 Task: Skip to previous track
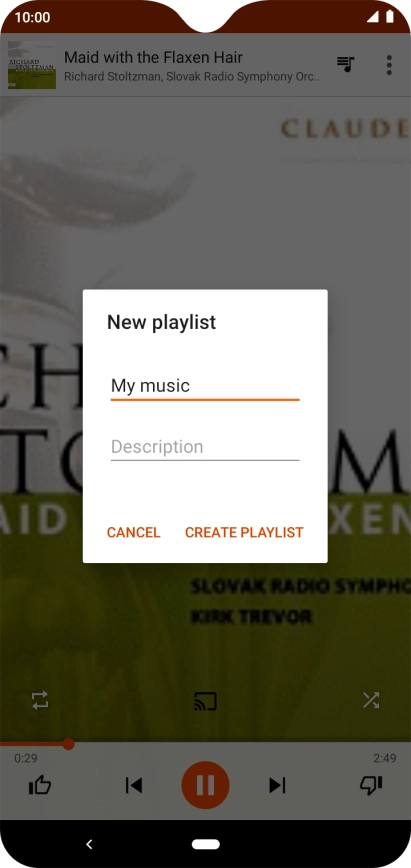pos(133,785)
